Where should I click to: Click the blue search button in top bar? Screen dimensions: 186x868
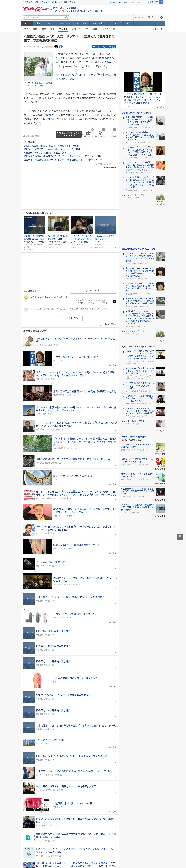pyautogui.click(x=161, y=2)
